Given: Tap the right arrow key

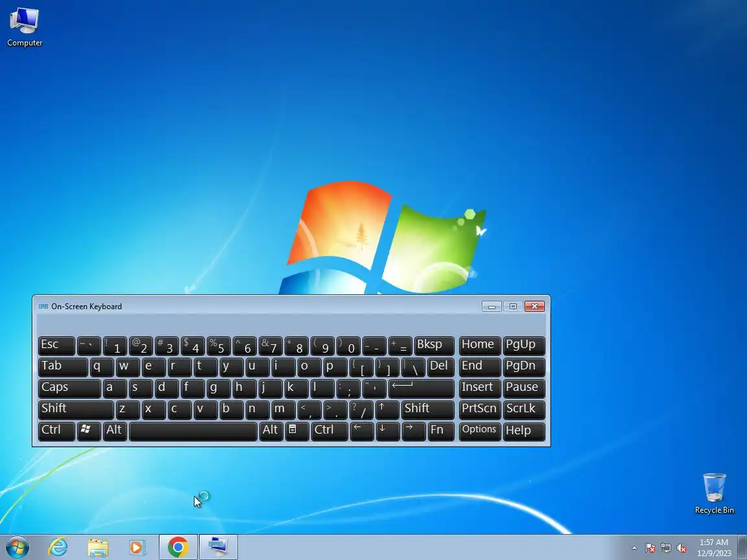Looking at the screenshot, I should [414, 432].
